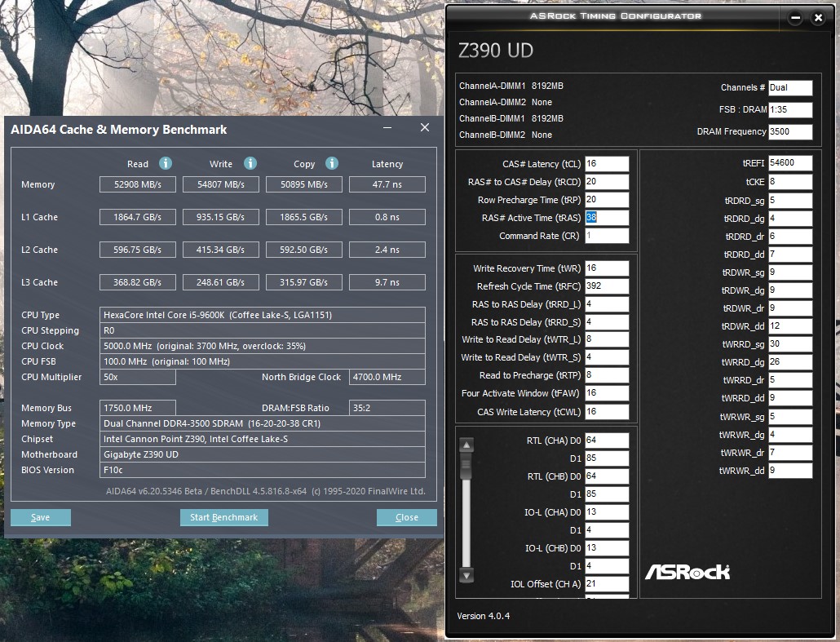
Task: Click Memory Write result 54807 MB/s
Action: pos(221,184)
